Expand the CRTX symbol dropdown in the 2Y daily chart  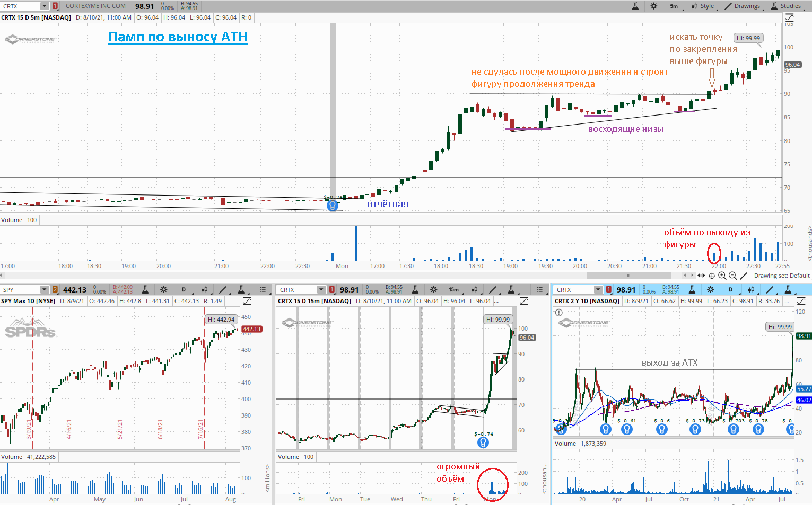598,290
